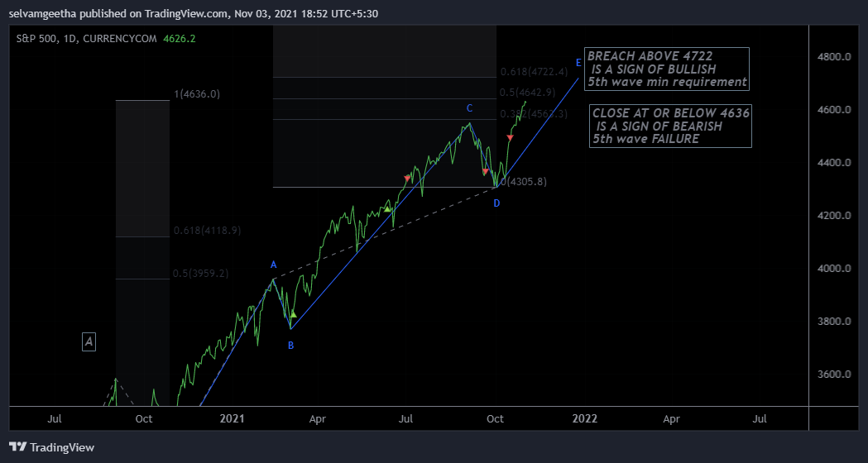Viewport: 868px width, 463px height.
Task: Click the blue wave point label B
Action: click(290, 346)
